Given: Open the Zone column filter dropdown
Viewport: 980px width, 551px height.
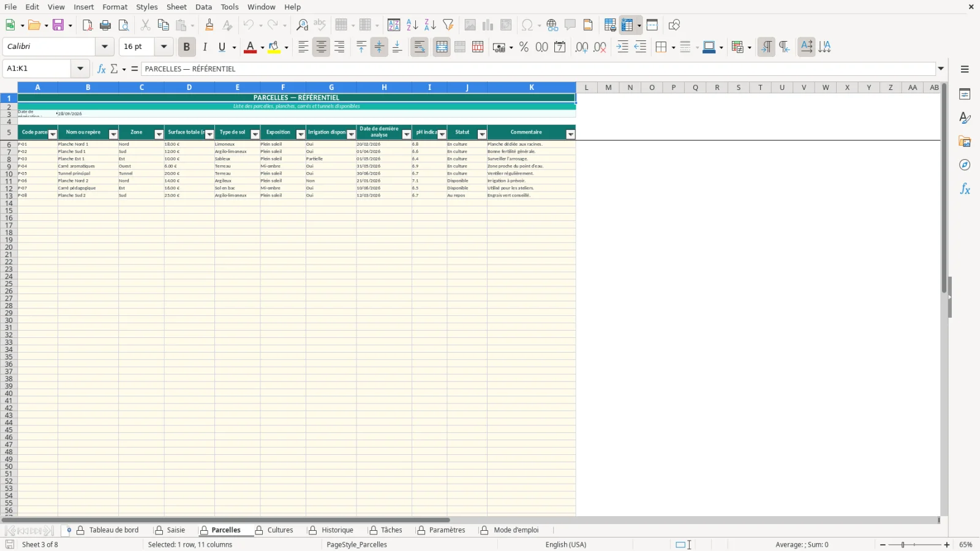Looking at the screenshot, I should 159,135.
